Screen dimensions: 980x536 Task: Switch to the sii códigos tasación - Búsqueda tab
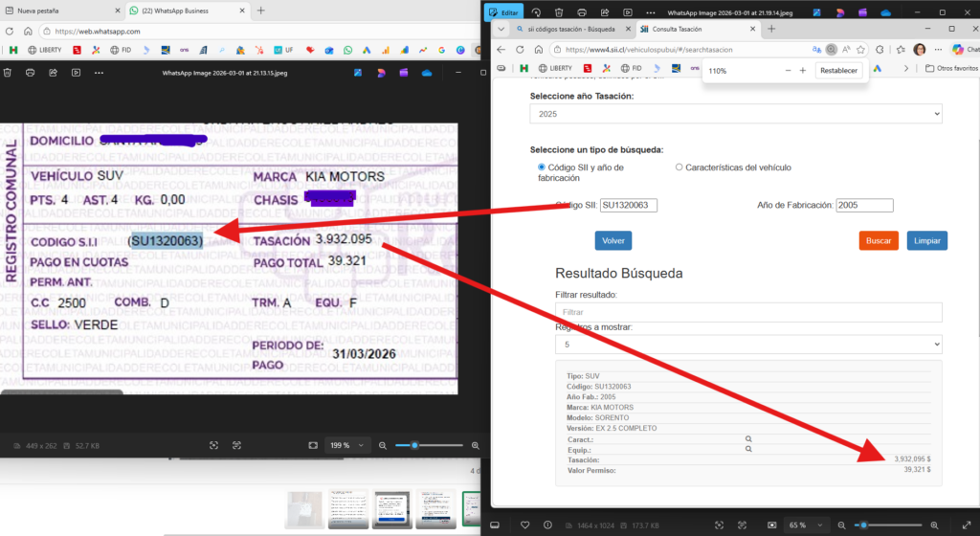tap(571, 29)
